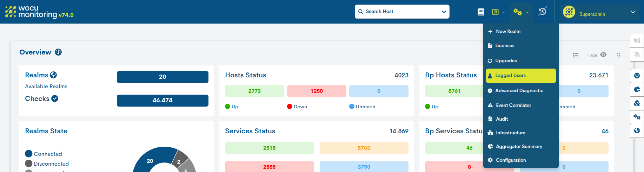Image resolution: width=644 pixels, height=172 pixels.
Task: Click the list view icon left of Hide
Action: pos(576,55)
